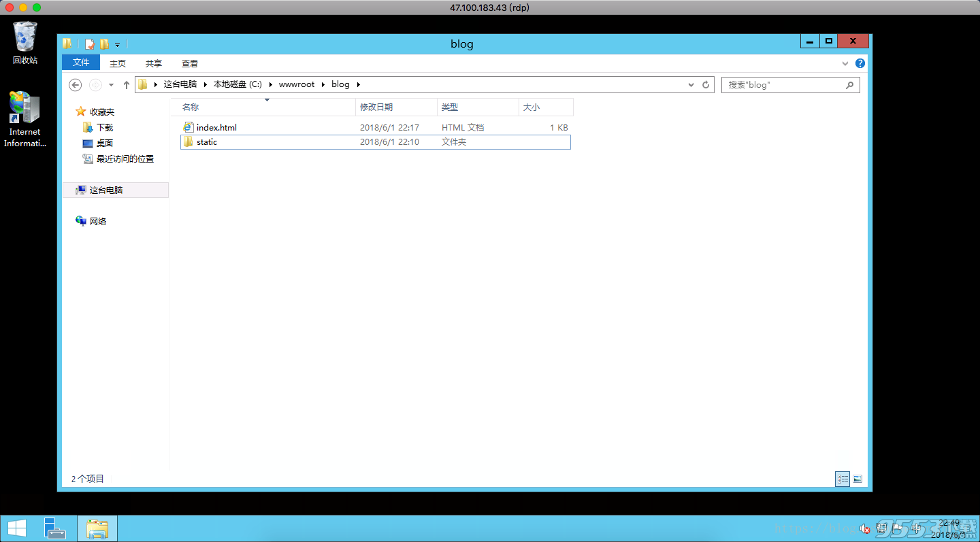Switch to the 主页 ribbon tab

[x=118, y=63]
